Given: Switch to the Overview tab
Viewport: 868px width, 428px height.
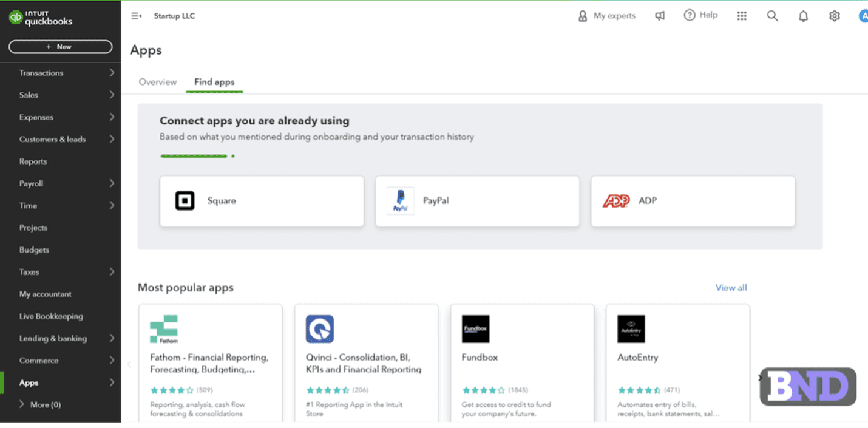Looking at the screenshot, I should click(157, 81).
